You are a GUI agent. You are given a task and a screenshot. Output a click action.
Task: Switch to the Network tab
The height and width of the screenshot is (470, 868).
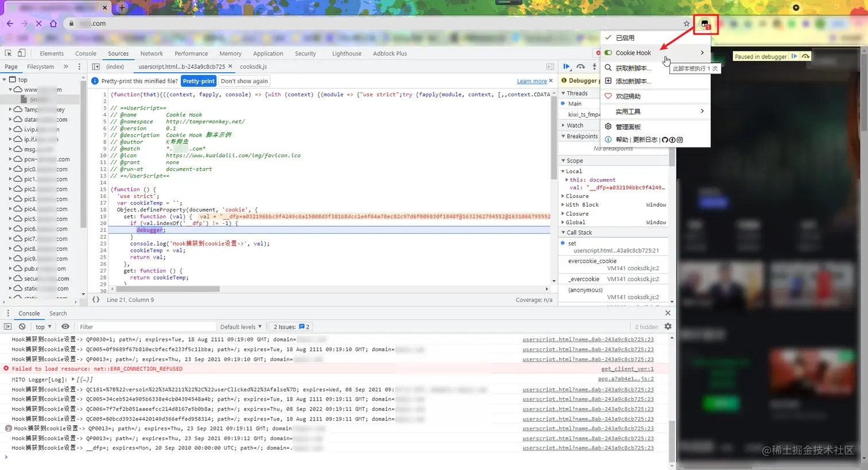coord(152,53)
